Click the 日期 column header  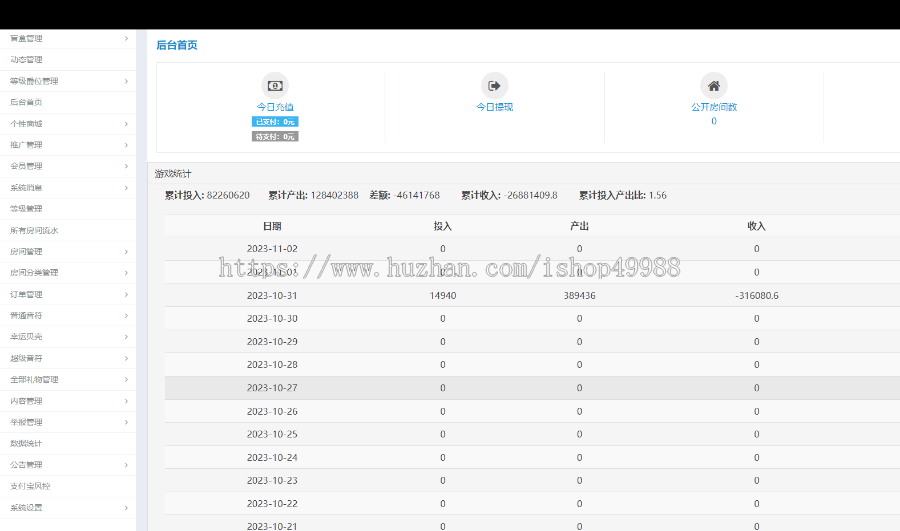(x=272, y=226)
